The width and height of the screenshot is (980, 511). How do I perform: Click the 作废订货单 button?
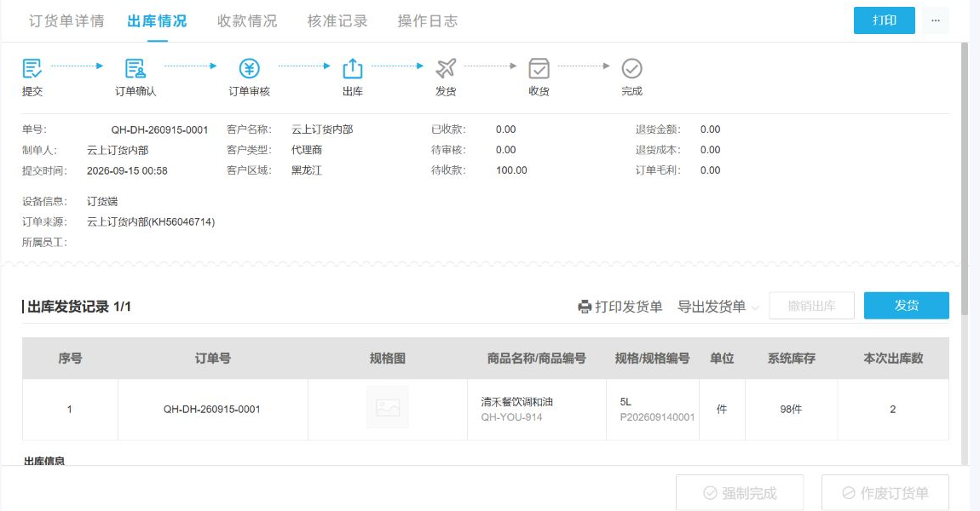click(885, 493)
